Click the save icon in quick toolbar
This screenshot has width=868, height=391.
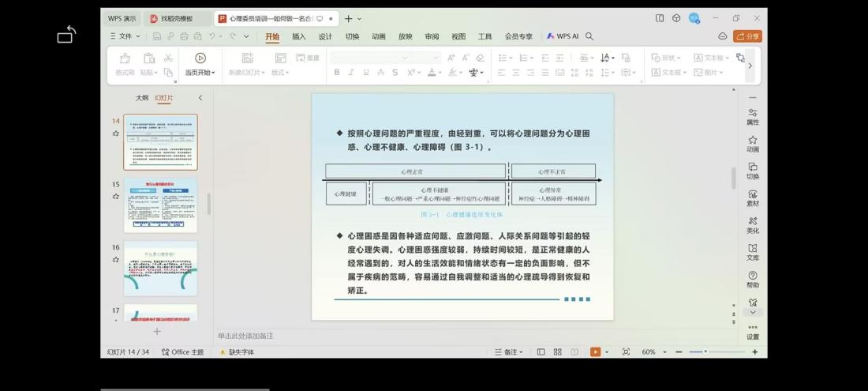click(x=157, y=36)
